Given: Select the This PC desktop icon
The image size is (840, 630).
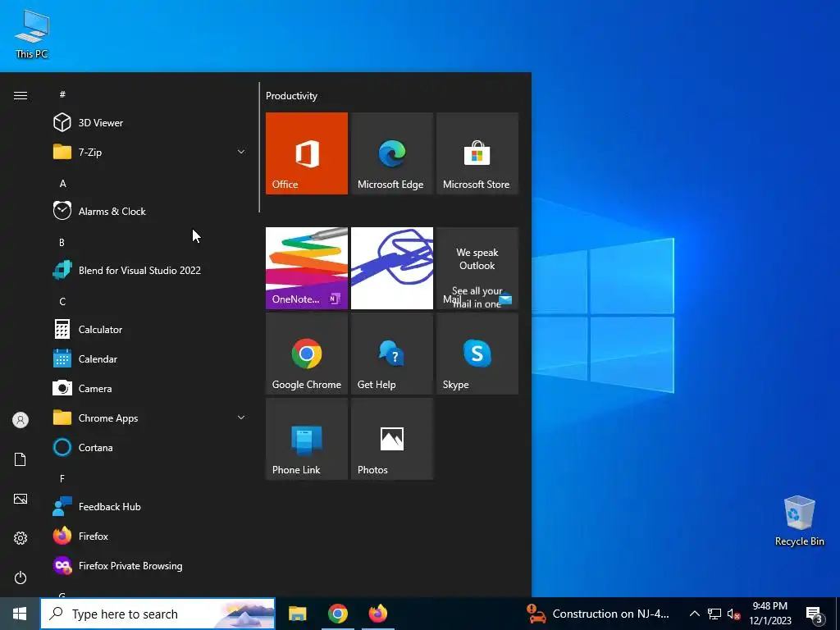Looking at the screenshot, I should (32, 34).
